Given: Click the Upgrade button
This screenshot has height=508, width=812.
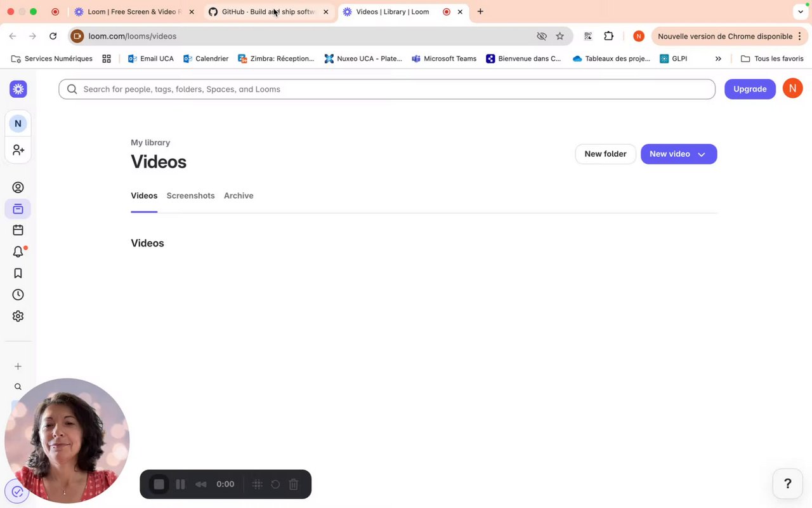Looking at the screenshot, I should pyautogui.click(x=750, y=89).
